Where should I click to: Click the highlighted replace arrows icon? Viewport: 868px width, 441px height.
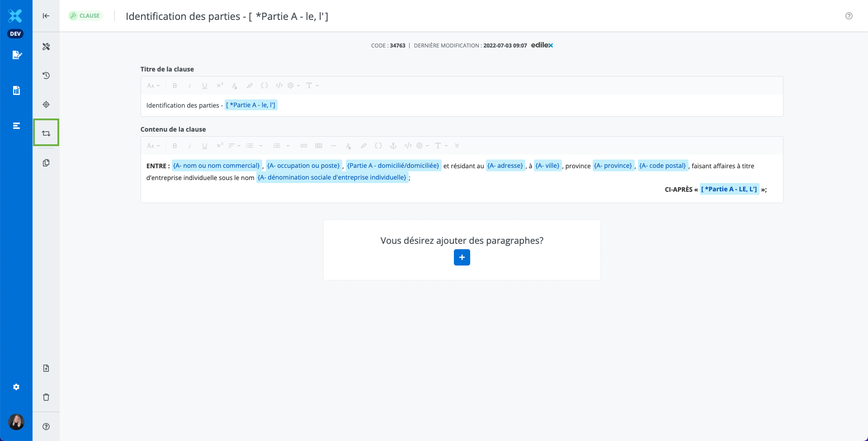pyautogui.click(x=46, y=133)
